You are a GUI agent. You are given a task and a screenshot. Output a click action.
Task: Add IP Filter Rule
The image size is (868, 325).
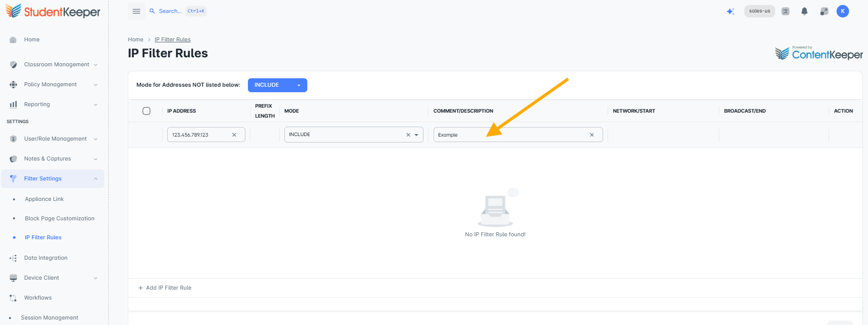click(165, 288)
